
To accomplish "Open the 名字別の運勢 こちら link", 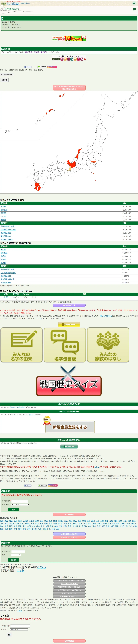I will pyautogui.click(x=21, y=570).
